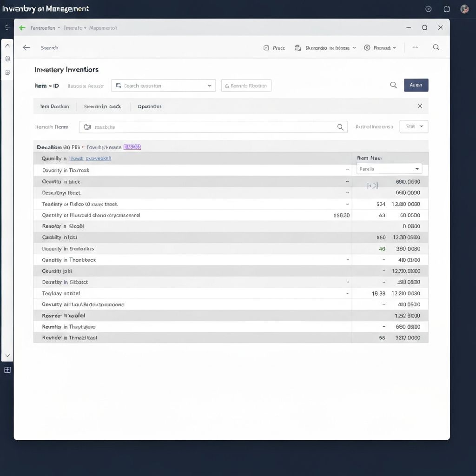
Task: Select the Dpotntot tab
Action: (x=150, y=106)
